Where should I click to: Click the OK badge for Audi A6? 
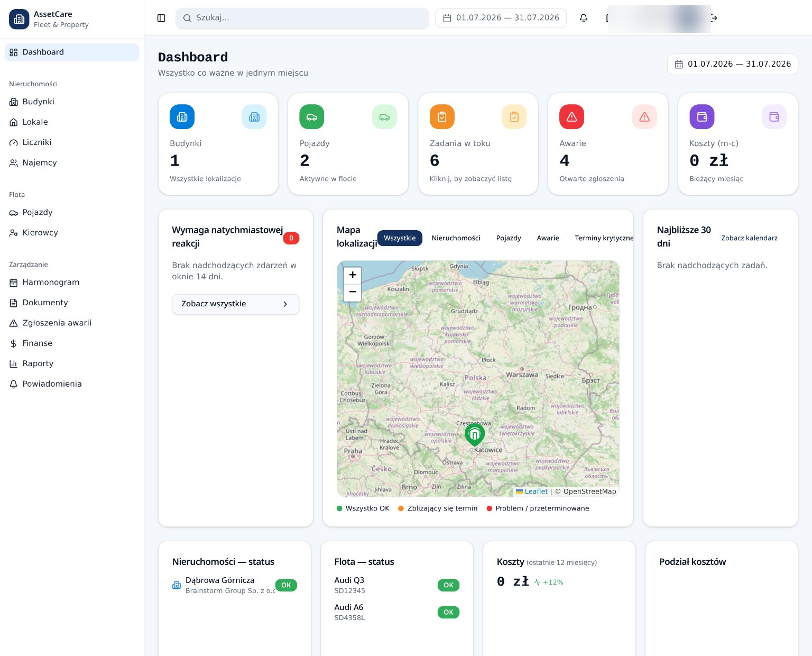[x=449, y=612]
